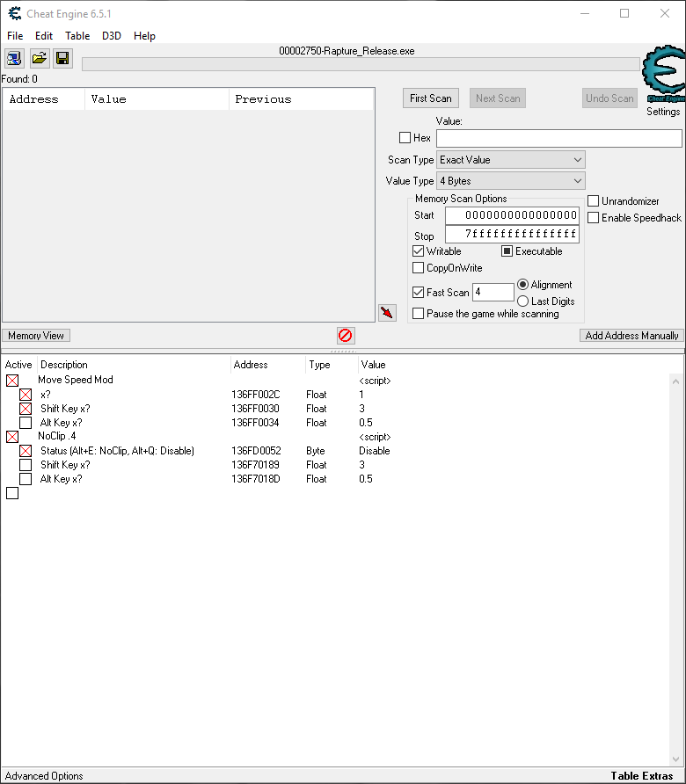Open Table Extras
The width and height of the screenshot is (686, 784).
point(642,776)
